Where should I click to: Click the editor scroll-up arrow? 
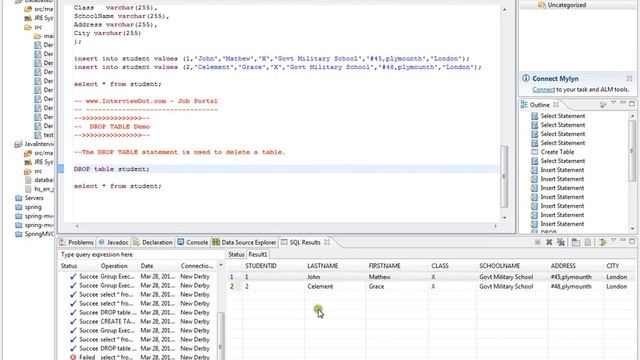[504, 10]
